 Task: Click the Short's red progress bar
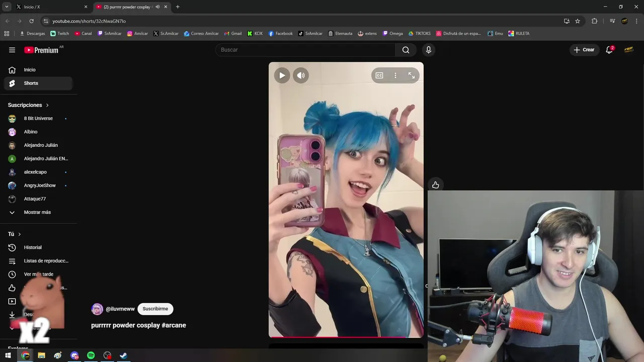click(346, 337)
